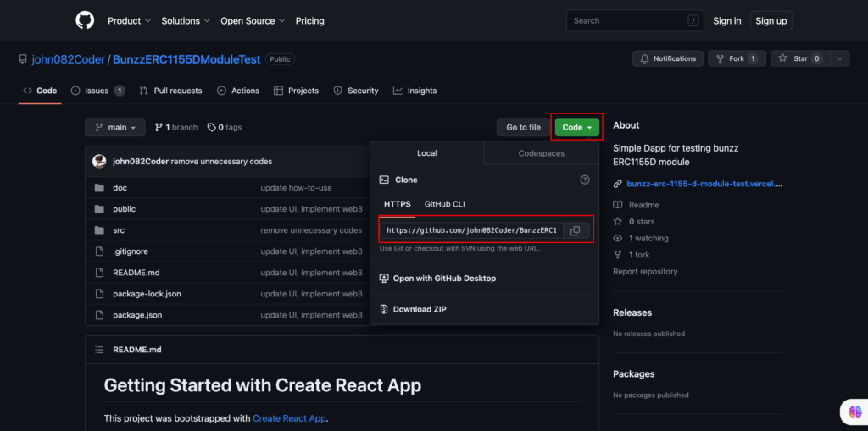The height and width of the screenshot is (431, 868).
Task: Click the Sign up button
Action: click(x=771, y=21)
